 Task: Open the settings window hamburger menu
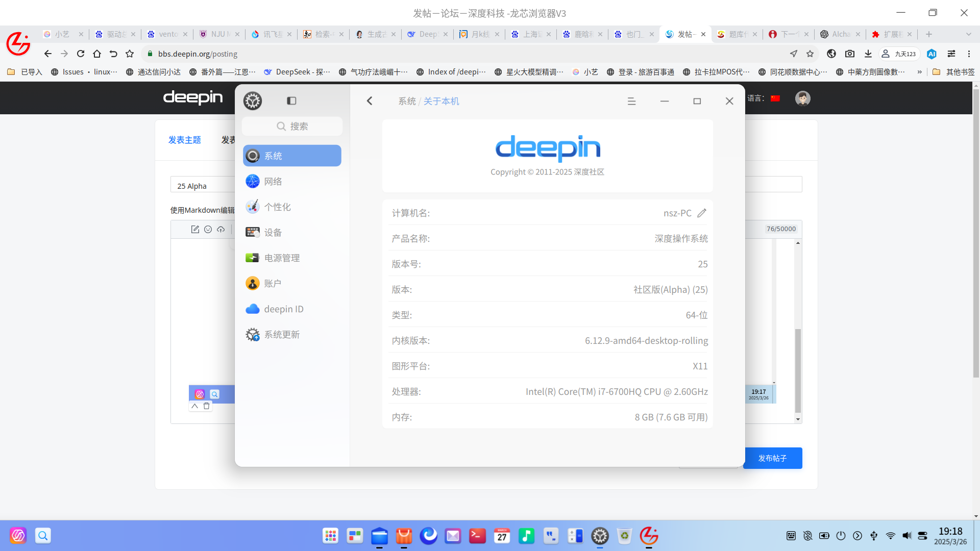tap(631, 101)
